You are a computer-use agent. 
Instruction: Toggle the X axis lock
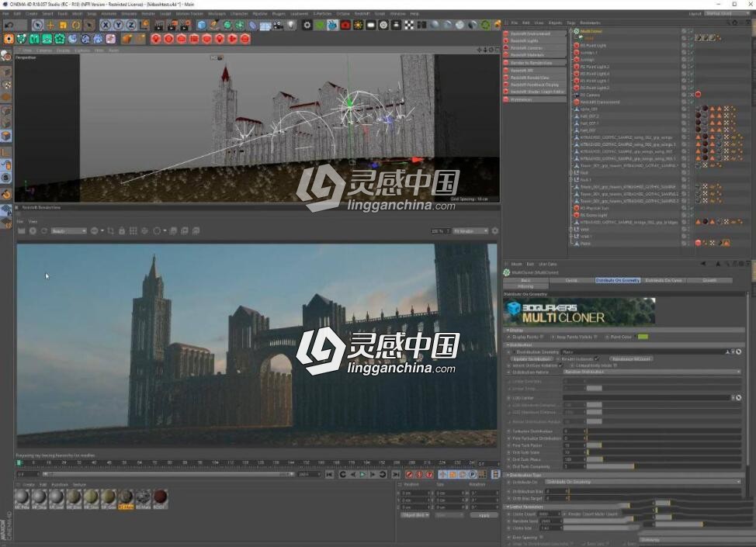click(106, 25)
